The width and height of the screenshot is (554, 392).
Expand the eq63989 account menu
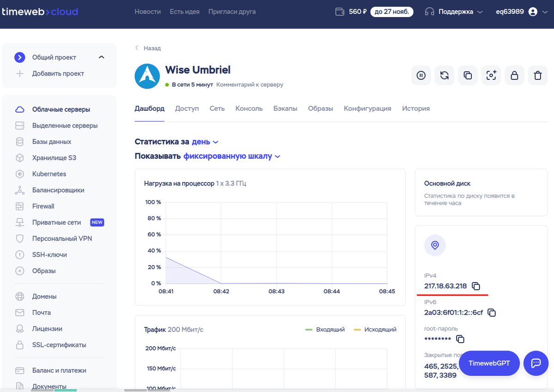click(x=522, y=12)
